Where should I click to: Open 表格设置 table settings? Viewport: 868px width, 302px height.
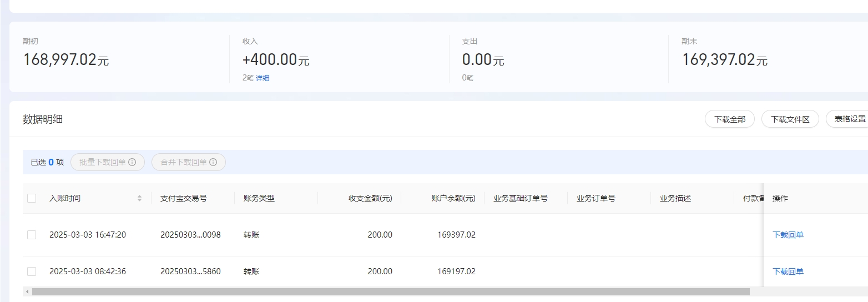click(847, 119)
